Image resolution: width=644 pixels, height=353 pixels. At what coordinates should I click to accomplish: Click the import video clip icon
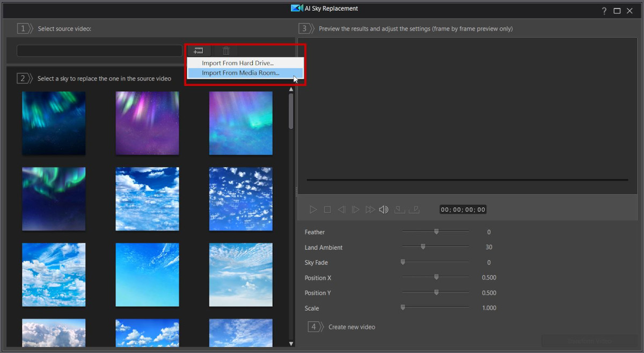coord(199,51)
